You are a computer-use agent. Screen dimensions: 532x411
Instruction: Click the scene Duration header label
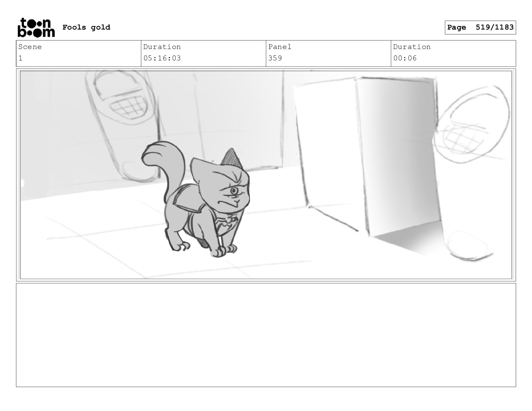click(162, 47)
